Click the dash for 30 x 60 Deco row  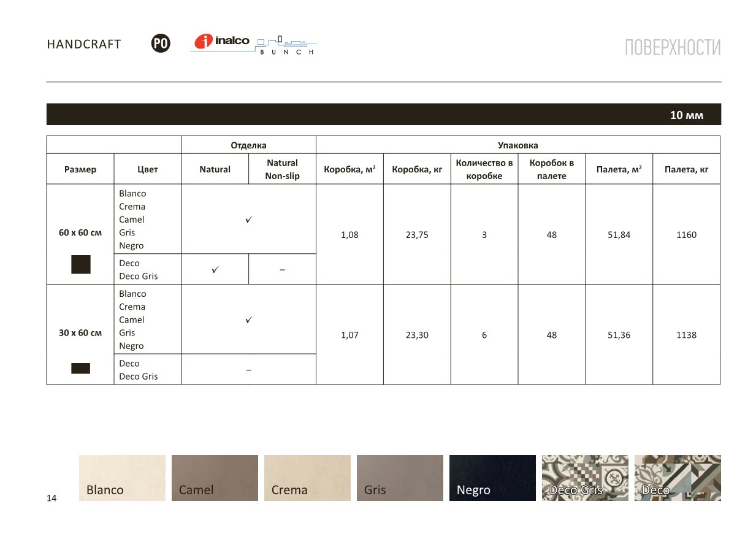tap(249, 370)
